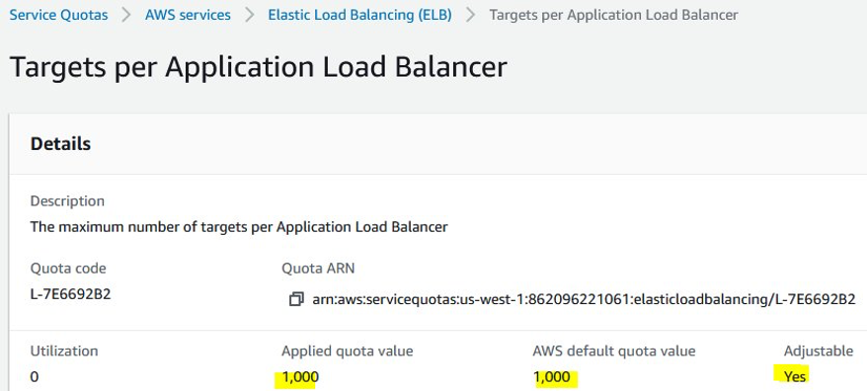868x392 pixels.
Task: Click the Applied quota value label
Action: point(348,352)
